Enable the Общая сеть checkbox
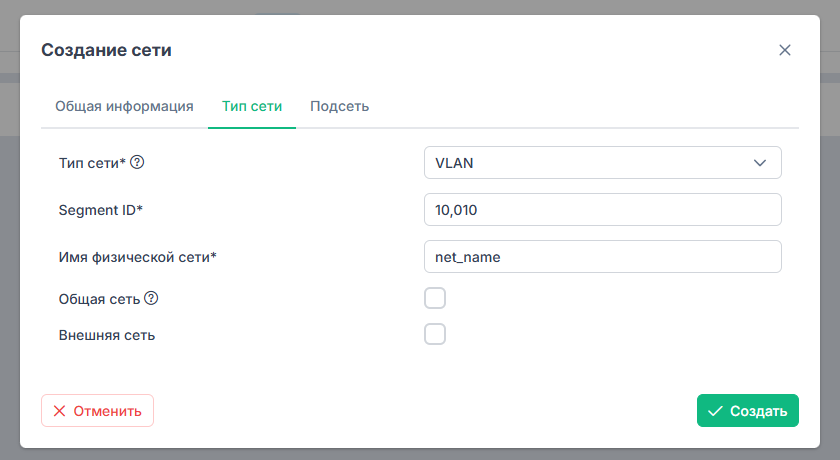840x460 pixels. (x=435, y=298)
